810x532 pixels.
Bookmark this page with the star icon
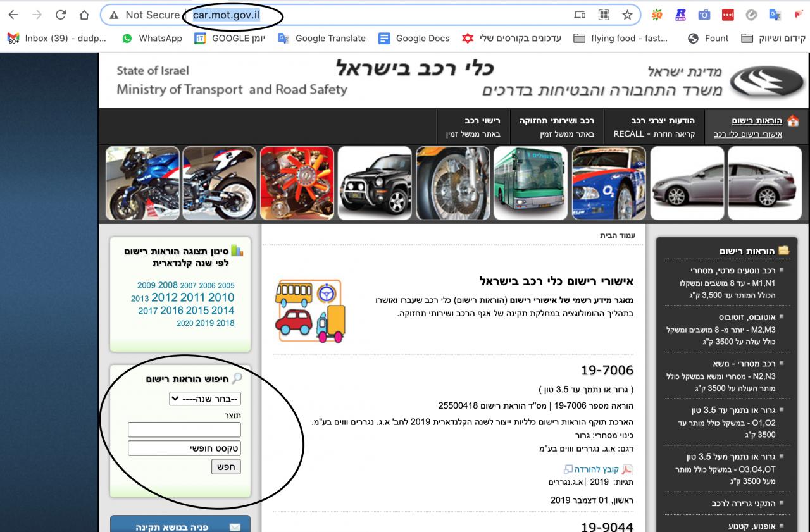[x=627, y=15]
